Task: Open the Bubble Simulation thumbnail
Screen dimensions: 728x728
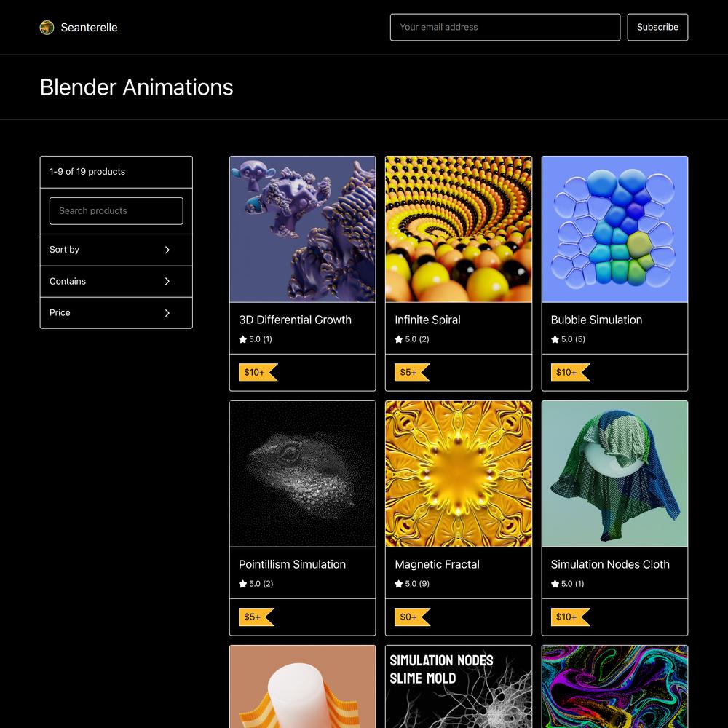Action: [x=614, y=229]
